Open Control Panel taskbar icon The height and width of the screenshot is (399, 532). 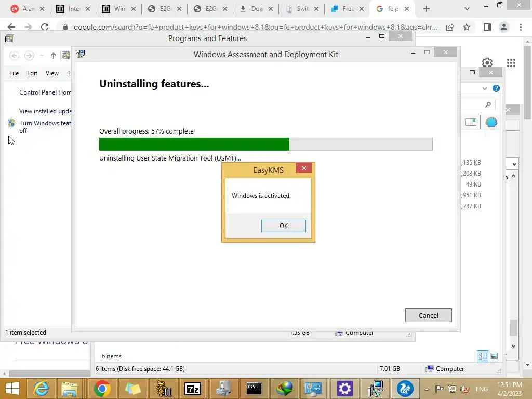[x=313, y=388]
